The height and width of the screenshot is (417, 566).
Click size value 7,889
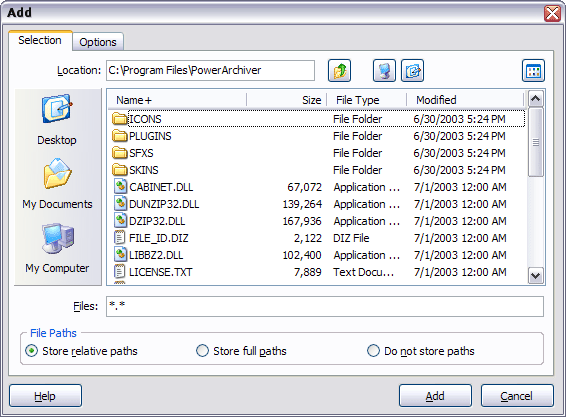(308, 272)
